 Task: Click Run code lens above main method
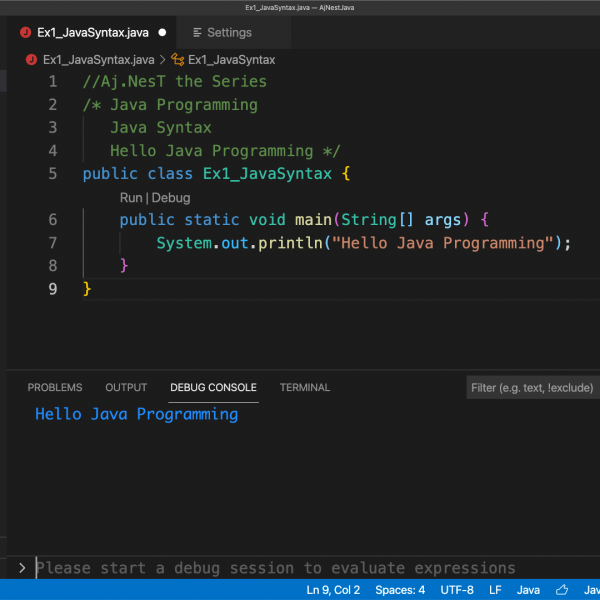pyautogui.click(x=131, y=198)
